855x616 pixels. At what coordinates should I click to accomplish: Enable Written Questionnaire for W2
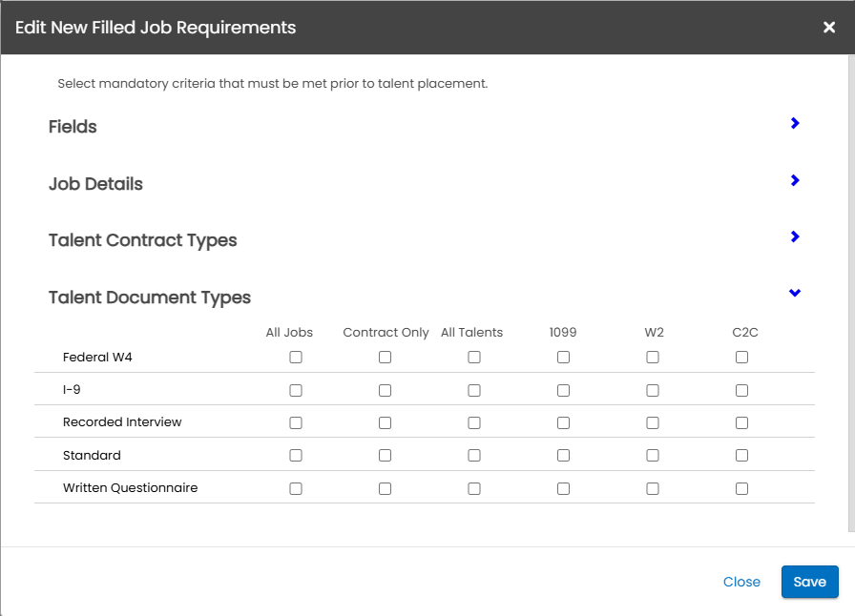653,488
